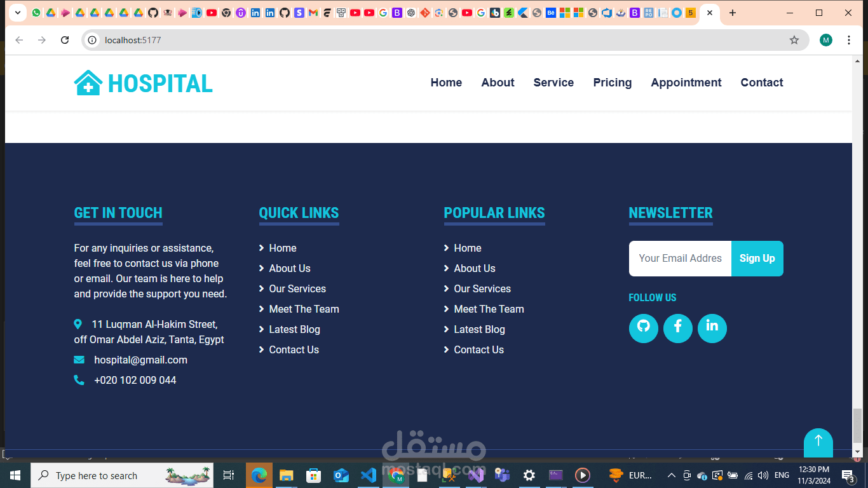This screenshot has height=488, width=868.
Task: Click the hospital@gmail.com email text
Action: [x=140, y=360]
